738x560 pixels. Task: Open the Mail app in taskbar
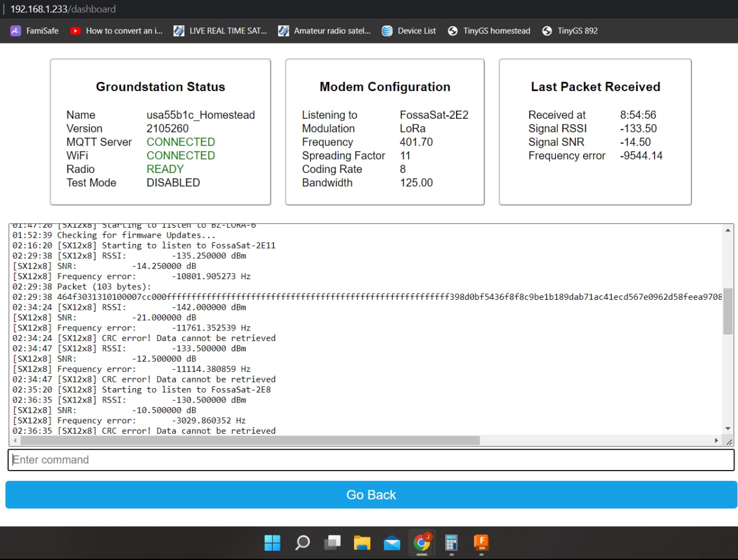(x=392, y=543)
